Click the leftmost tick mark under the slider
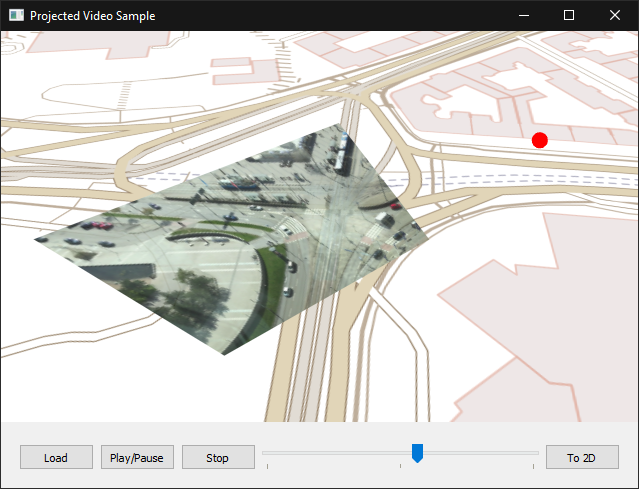The width and height of the screenshot is (639, 489). [267, 466]
